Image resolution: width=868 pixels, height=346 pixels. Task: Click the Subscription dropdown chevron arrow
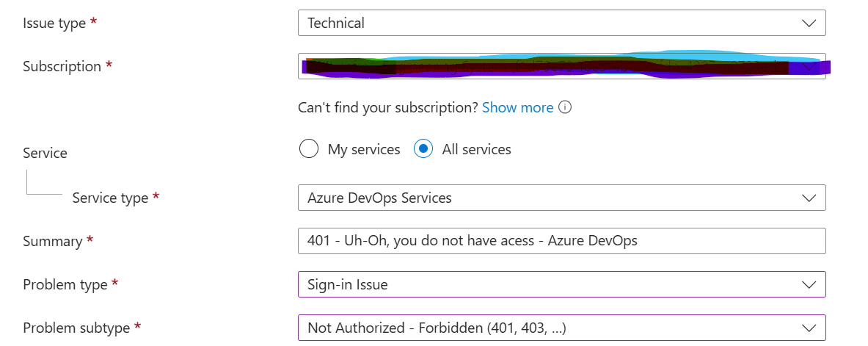click(x=809, y=67)
